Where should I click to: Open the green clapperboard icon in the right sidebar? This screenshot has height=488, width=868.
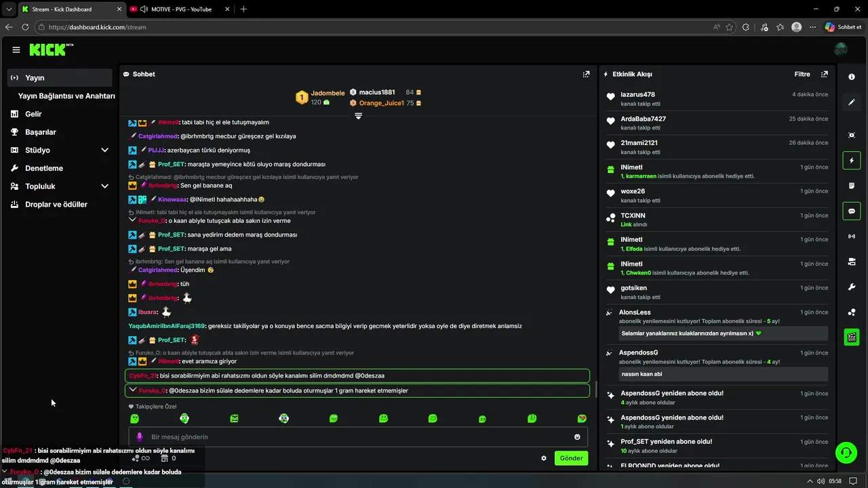[x=852, y=337]
